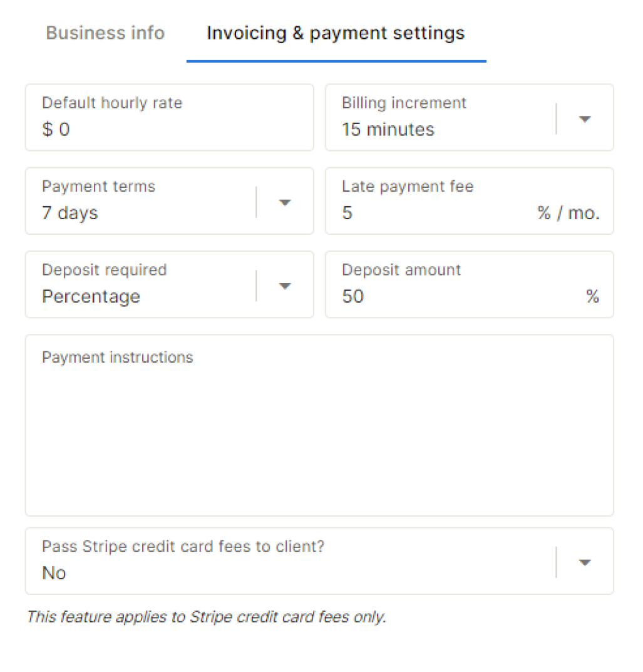The height and width of the screenshot is (672, 643).
Task: Click the Pass Stripe credit card fees label
Action: click(183, 546)
